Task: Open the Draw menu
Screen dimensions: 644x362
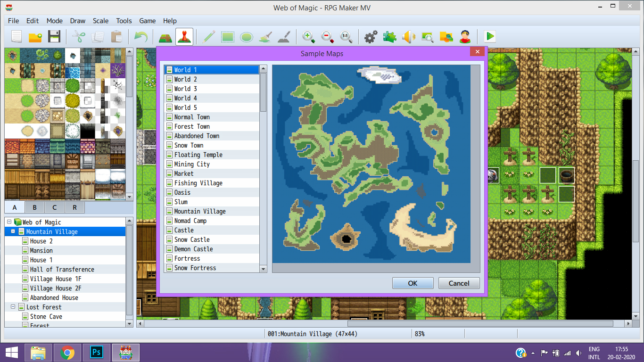Action: tap(78, 21)
